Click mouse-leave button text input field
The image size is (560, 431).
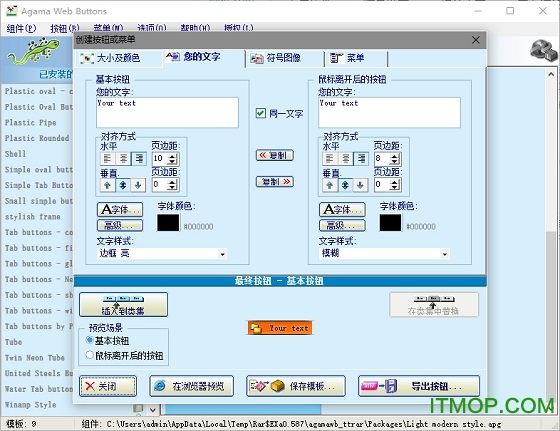389,112
